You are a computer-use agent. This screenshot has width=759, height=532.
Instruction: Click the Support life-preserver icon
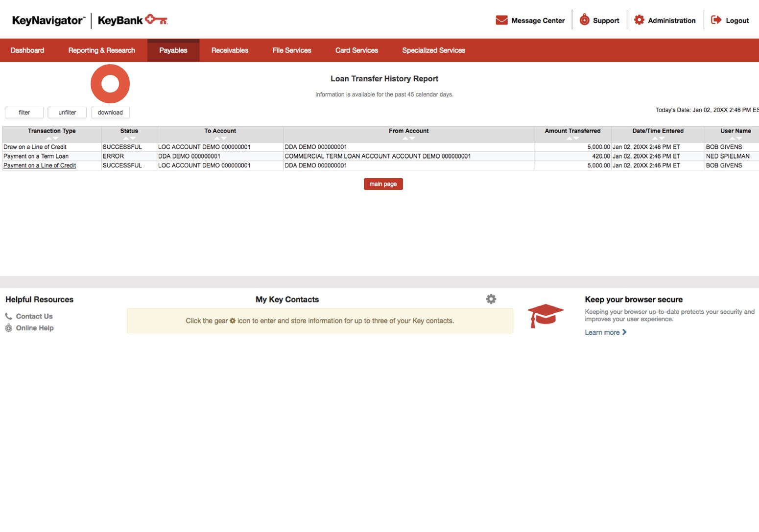(584, 20)
